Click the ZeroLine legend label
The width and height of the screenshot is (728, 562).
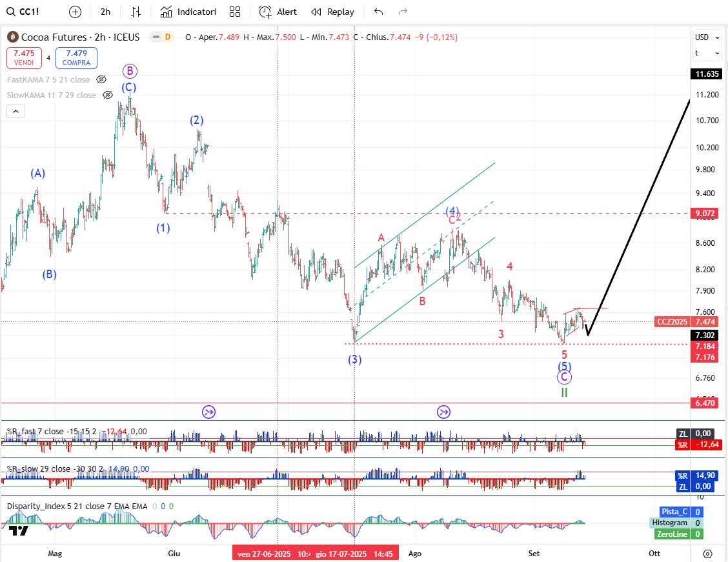point(672,534)
